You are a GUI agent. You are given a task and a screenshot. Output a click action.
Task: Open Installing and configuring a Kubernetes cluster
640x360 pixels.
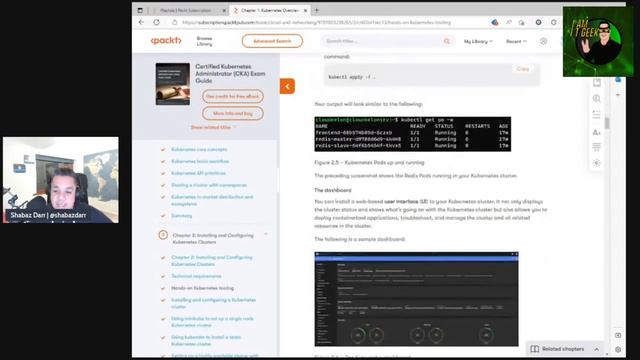(213, 303)
